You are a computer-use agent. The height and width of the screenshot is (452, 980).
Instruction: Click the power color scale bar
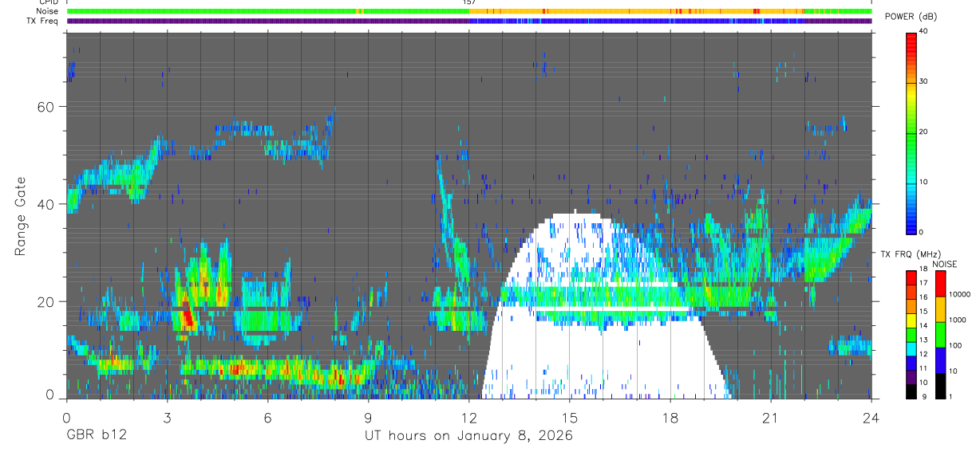[911, 132]
